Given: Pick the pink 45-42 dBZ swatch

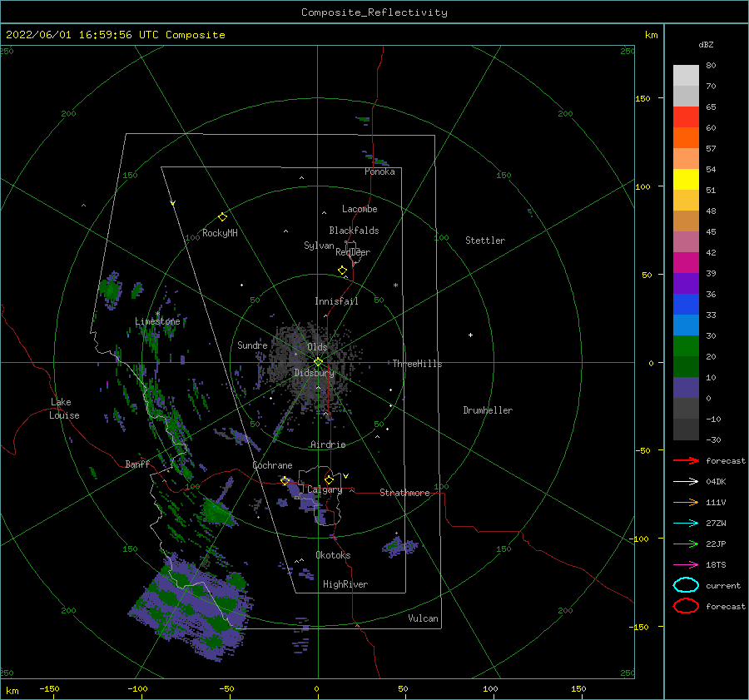Looking at the screenshot, I should tap(686, 241).
